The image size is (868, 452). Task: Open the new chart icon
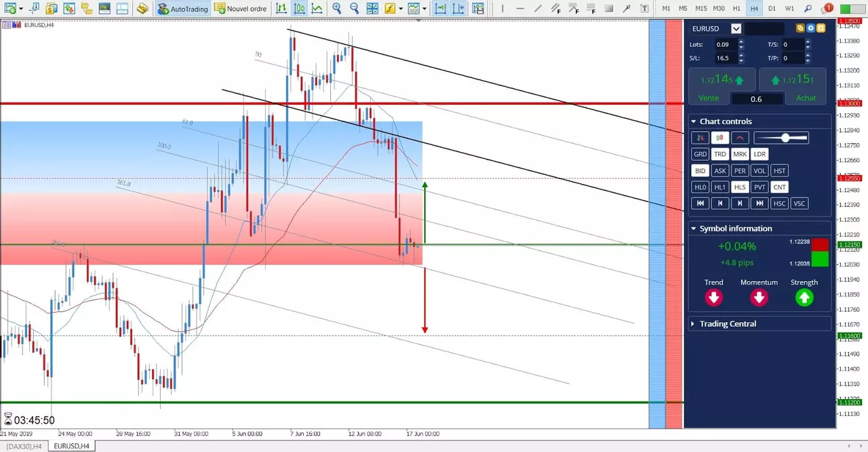pyautogui.click(x=9, y=8)
